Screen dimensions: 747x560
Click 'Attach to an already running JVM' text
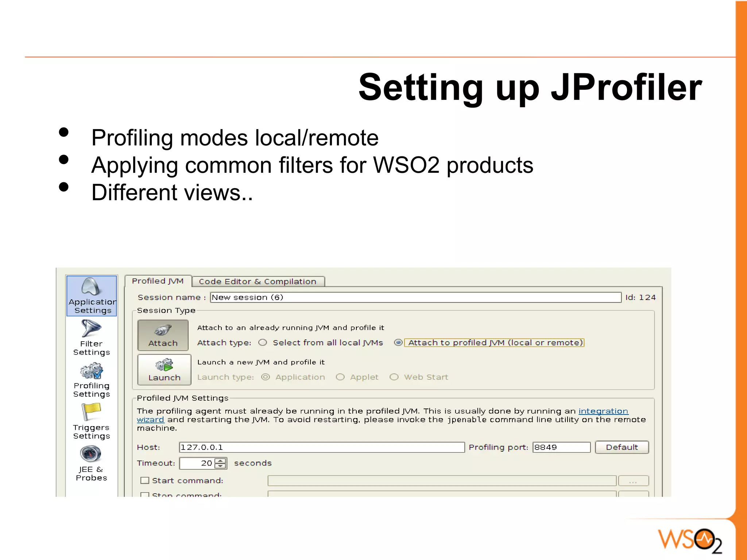(x=291, y=328)
